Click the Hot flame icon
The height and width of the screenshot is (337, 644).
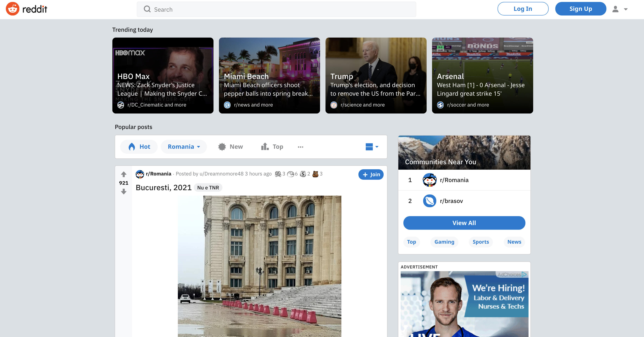pyautogui.click(x=132, y=147)
